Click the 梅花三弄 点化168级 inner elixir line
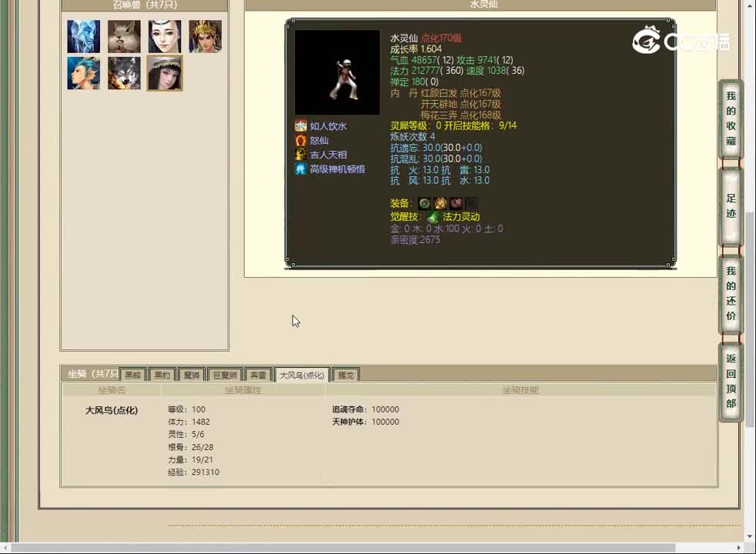Screen dimensions: 756x554 [x=460, y=115]
